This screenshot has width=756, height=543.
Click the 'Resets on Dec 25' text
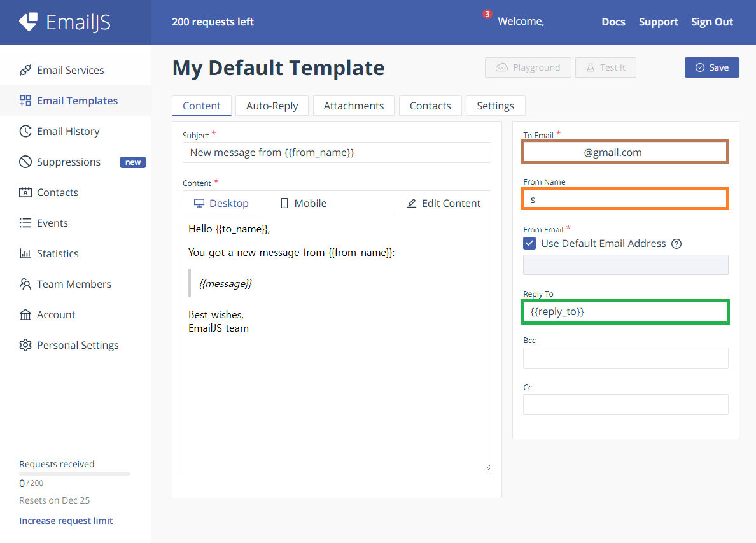[55, 500]
